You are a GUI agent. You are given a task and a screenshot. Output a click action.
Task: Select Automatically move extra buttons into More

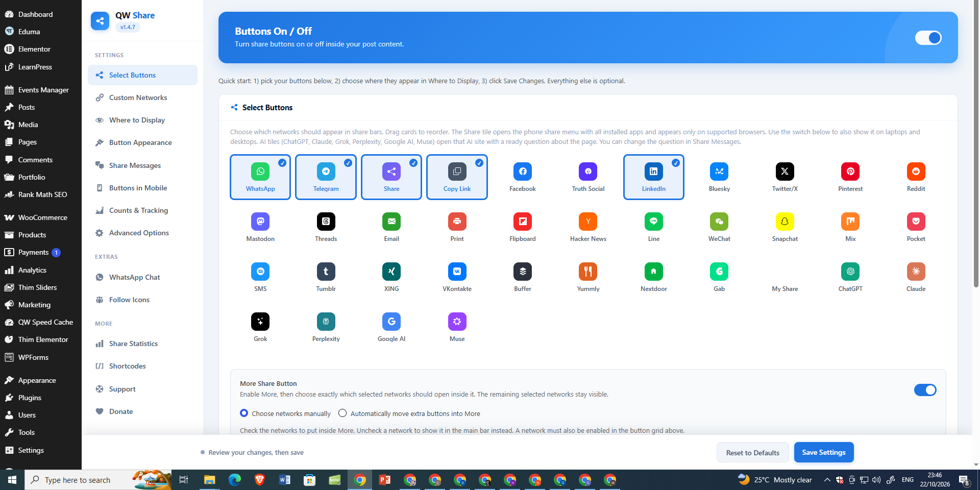click(x=342, y=413)
